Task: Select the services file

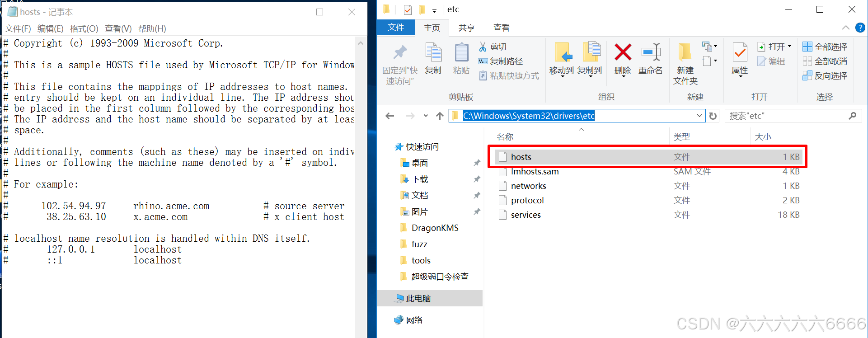Action: 649,215
